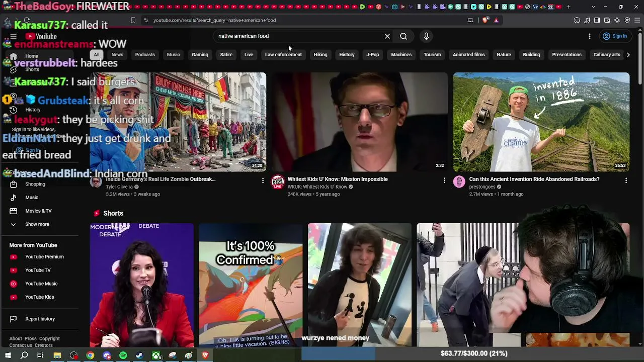This screenshot has height=362, width=644.
Task: Show more filter chips with right arrow
Action: 628,55
